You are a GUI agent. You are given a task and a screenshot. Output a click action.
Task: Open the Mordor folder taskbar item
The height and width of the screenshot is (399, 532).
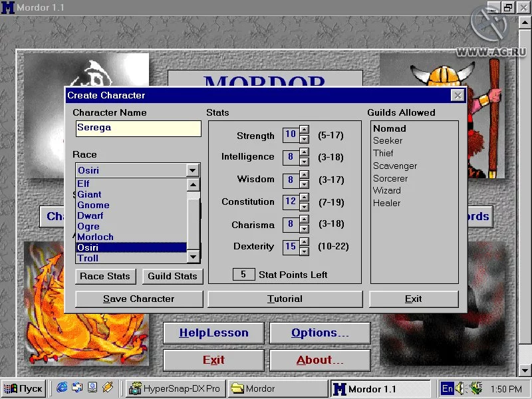pyautogui.click(x=277, y=388)
